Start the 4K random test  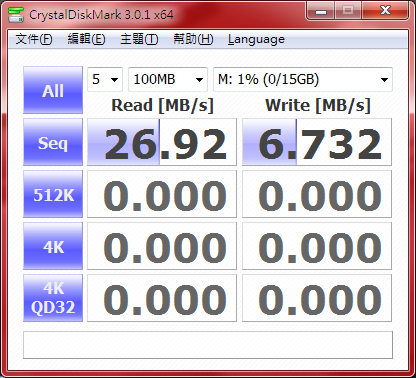[x=53, y=246]
